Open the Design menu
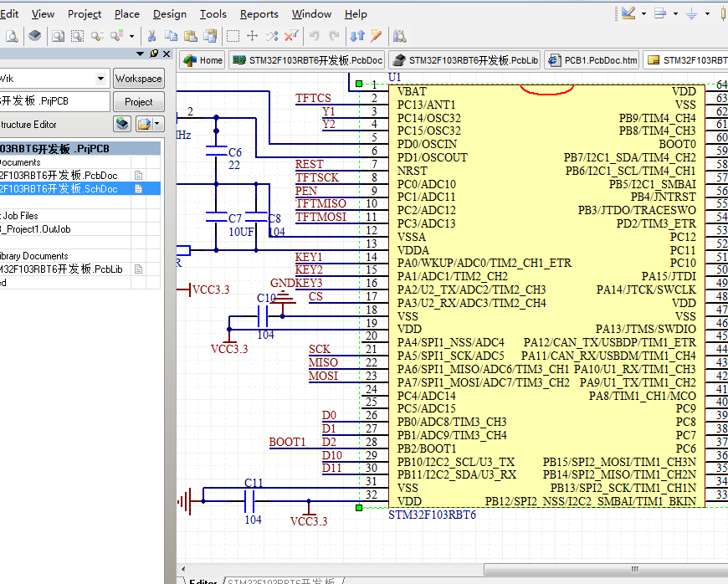 [x=170, y=14]
